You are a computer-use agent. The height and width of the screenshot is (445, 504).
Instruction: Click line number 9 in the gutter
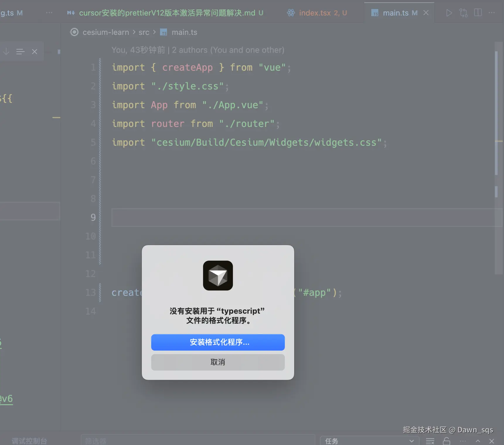point(93,218)
